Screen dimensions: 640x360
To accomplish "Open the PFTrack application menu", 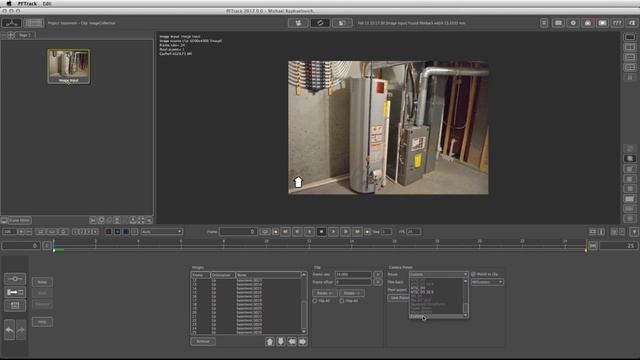I will (x=27, y=3).
